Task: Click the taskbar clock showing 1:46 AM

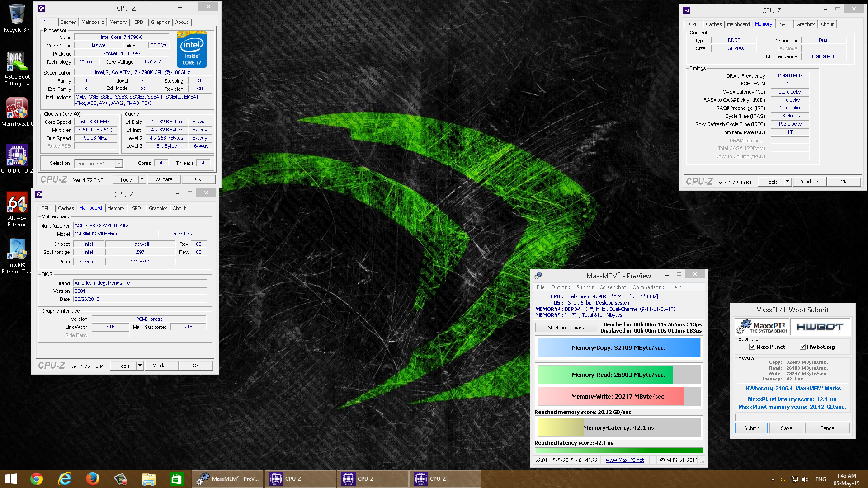Action: pos(846,479)
